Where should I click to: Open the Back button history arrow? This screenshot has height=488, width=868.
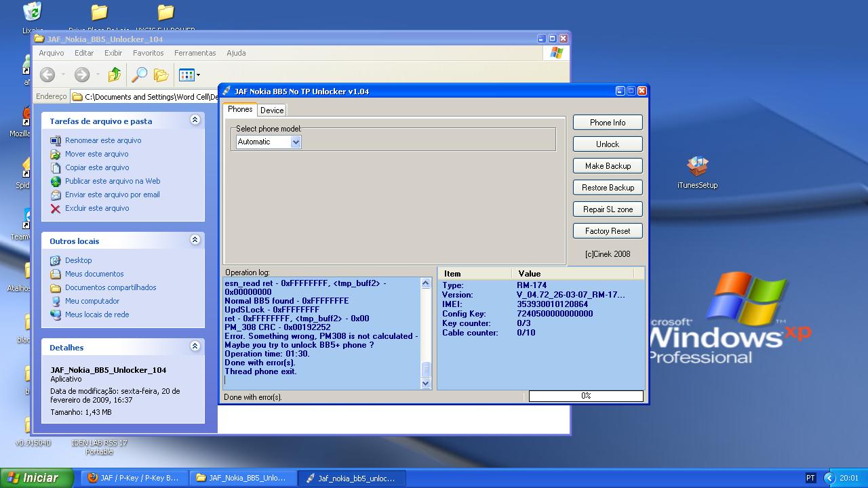coord(63,75)
